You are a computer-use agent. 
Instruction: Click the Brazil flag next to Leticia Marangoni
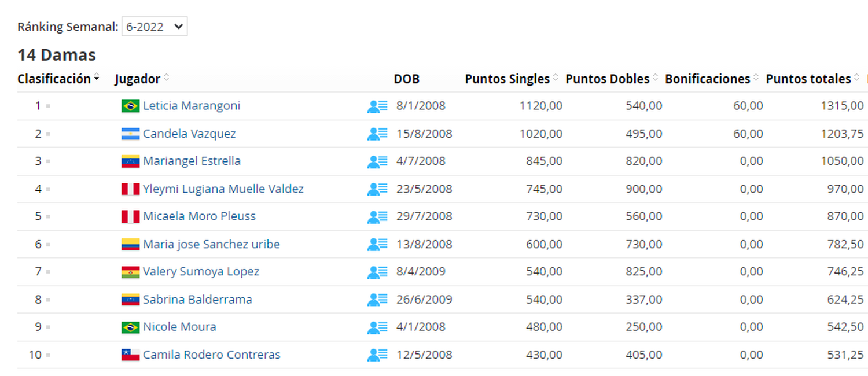pos(130,106)
